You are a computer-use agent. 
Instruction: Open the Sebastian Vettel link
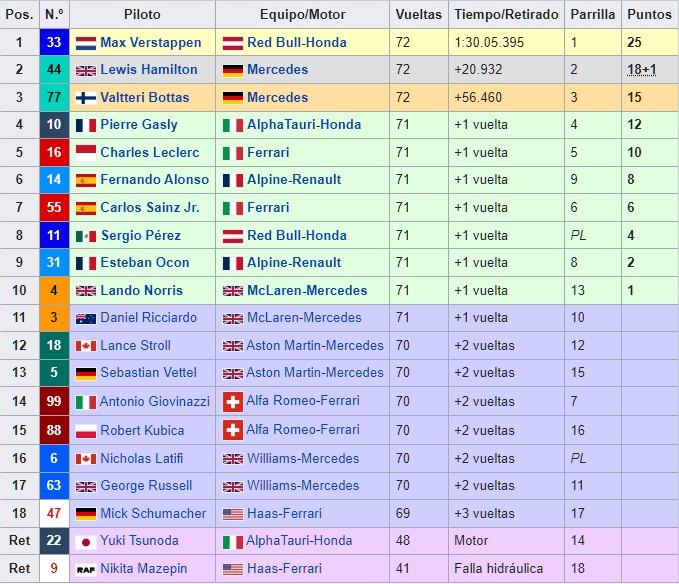click(149, 372)
